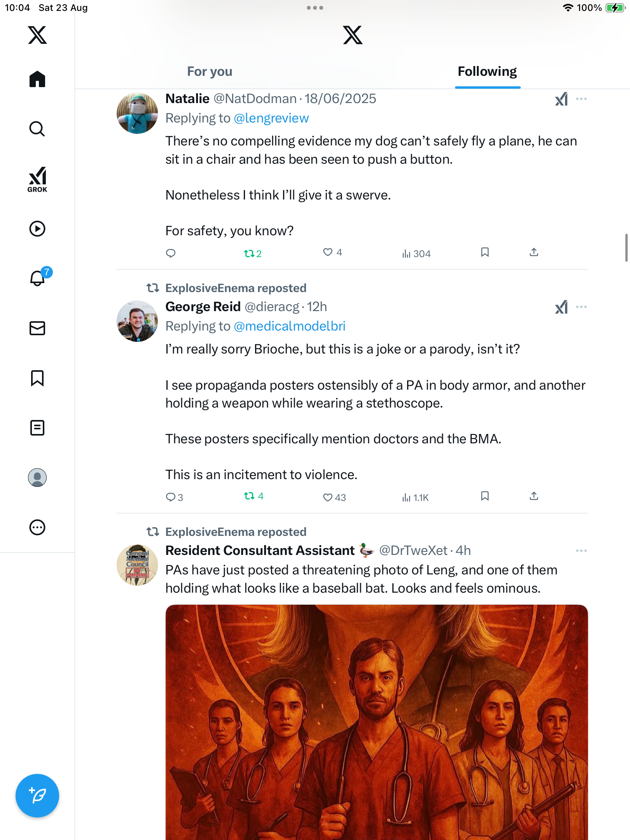The height and width of the screenshot is (840, 630).
Task: Open the Lists icon in sidebar
Action: [37, 428]
